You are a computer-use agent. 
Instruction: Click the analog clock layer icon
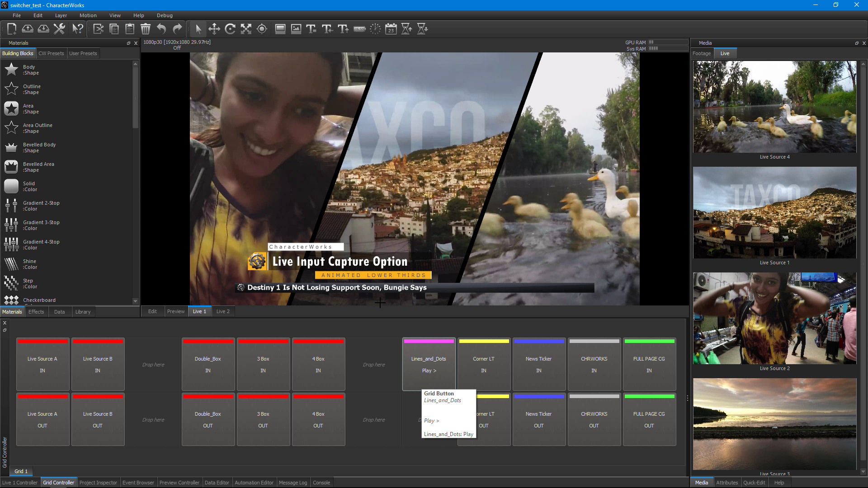click(x=375, y=29)
